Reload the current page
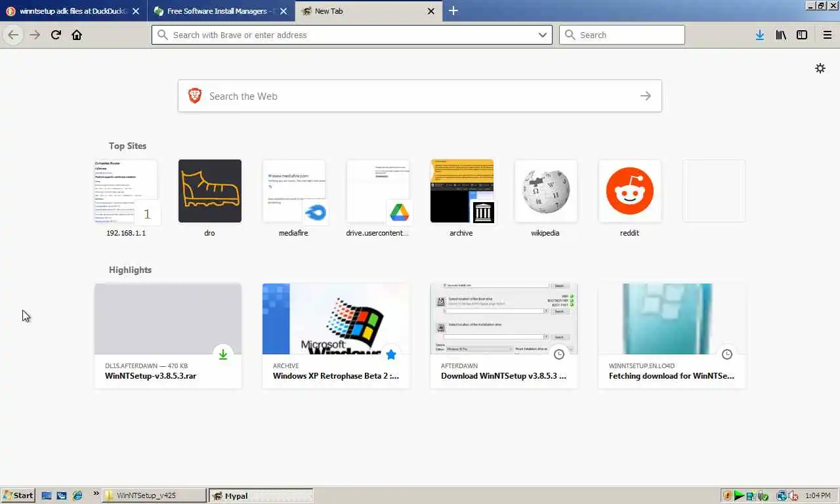 tap(56, 35)
